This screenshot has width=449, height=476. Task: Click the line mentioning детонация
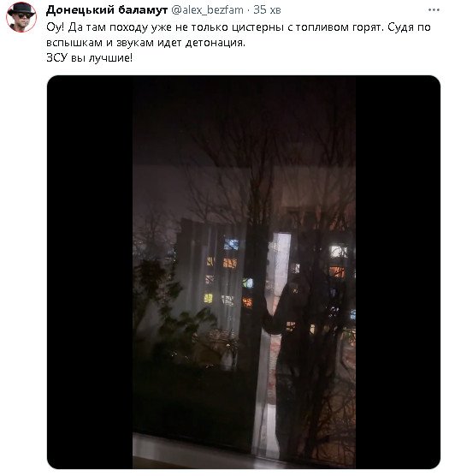[x=146, y=43]
